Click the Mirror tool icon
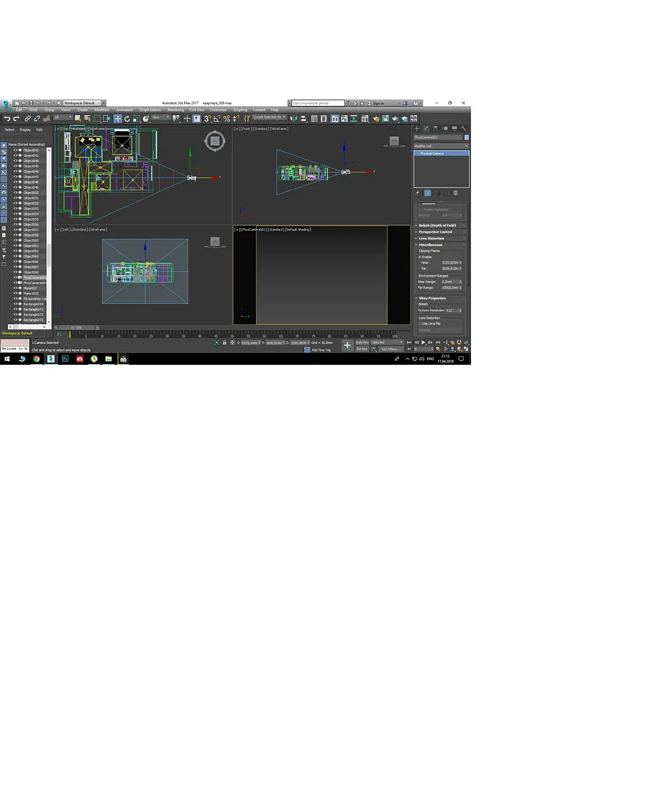664x812 pixels. [293, 119]
